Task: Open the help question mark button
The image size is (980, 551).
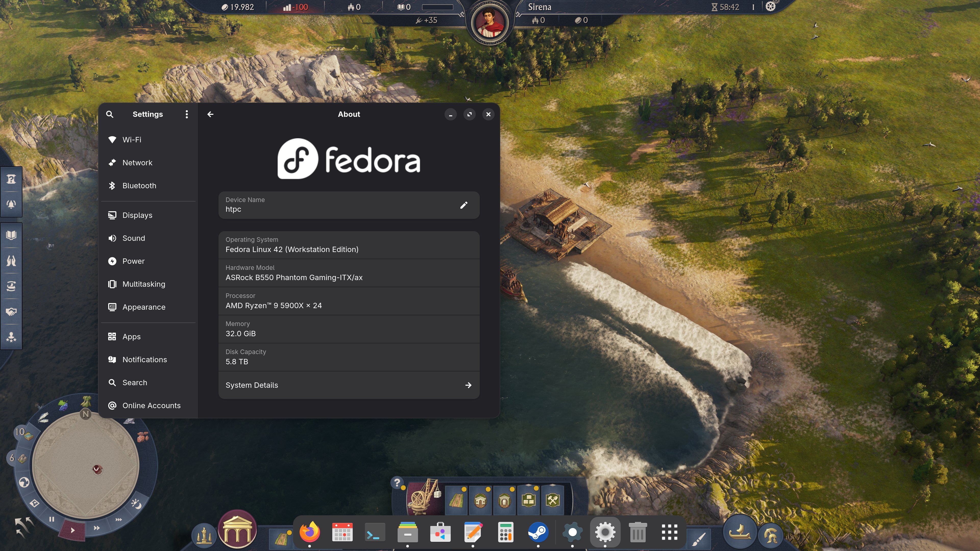Action: (397, 483)
